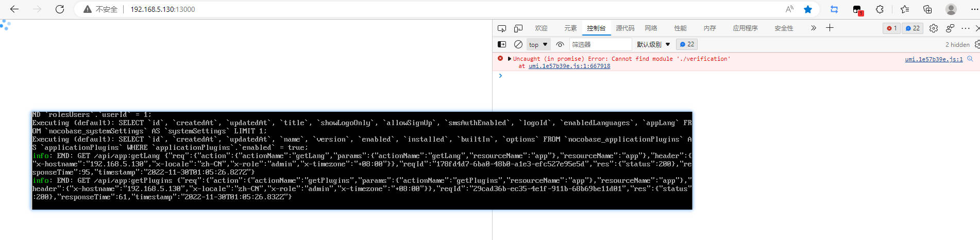Click the red error count badge showing 1
This screenshot has height=240, width=980.
[892, 28]
